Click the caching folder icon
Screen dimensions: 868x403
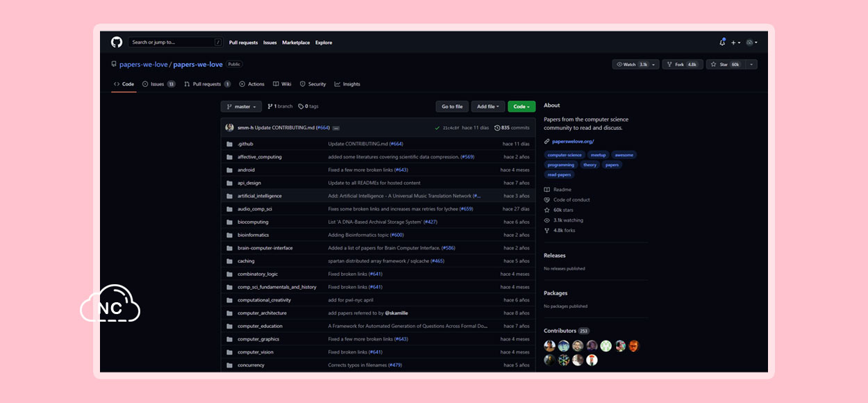pos(230,261)
